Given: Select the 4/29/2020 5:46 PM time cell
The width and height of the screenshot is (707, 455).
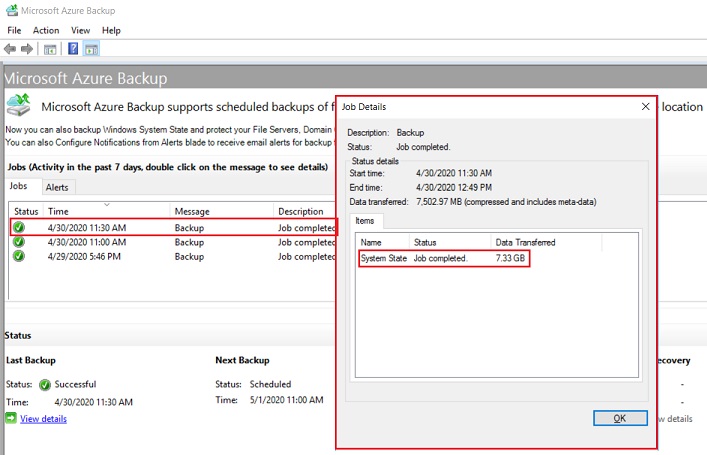Looking at the screenshot, I should coord(84,257).
